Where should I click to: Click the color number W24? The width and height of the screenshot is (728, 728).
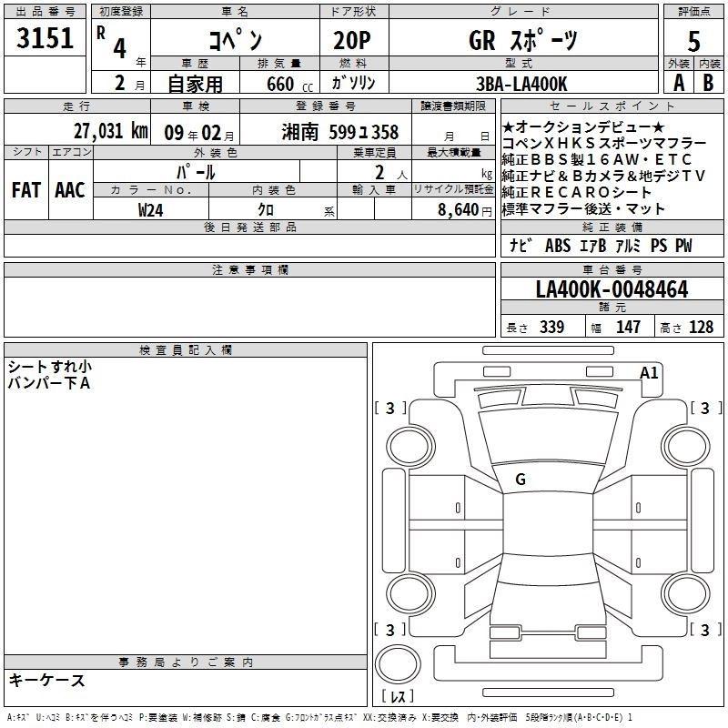(151, 209)
